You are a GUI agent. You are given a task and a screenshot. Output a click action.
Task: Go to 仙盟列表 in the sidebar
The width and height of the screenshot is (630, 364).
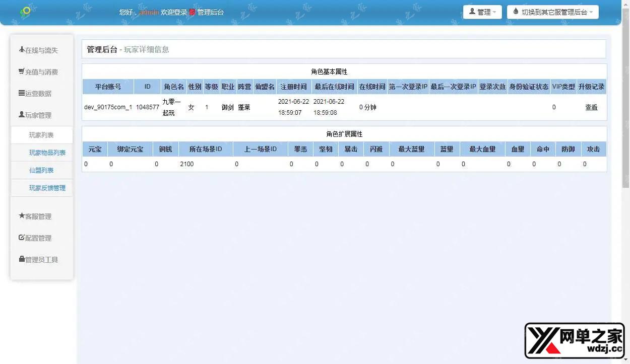tap(41, 170)
